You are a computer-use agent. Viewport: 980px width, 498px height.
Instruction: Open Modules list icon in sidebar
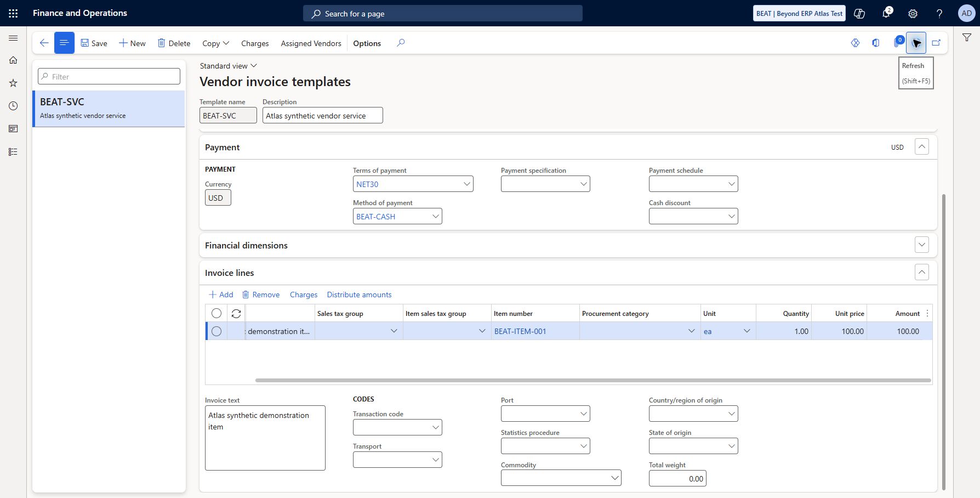13,152
